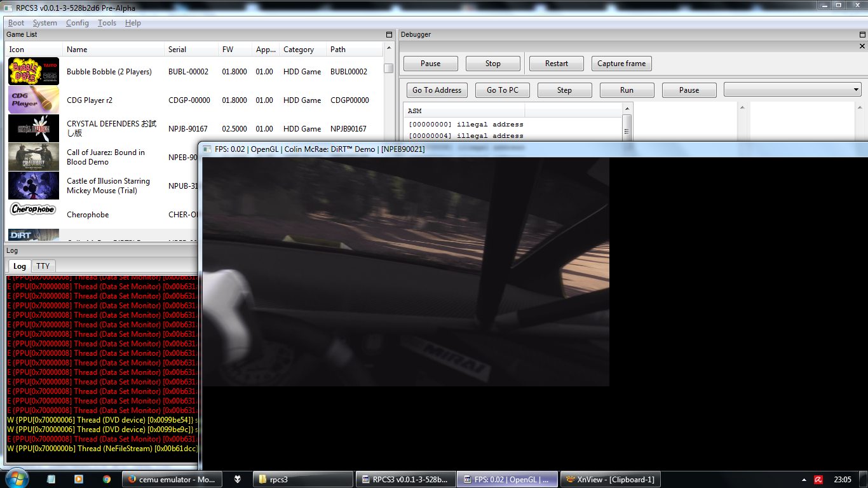868x488 pixels.
Task: Switch to the TTY tab
Action: click(x=43, y=266)
